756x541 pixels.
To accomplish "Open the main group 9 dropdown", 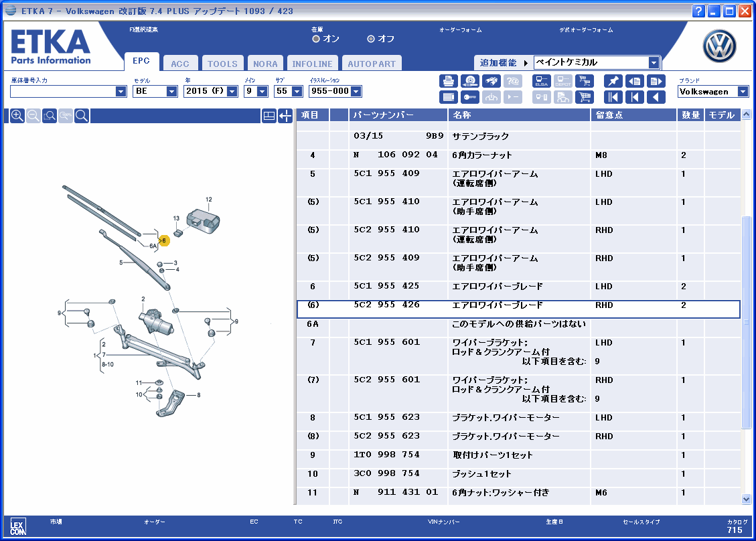I will coord(262,92).
